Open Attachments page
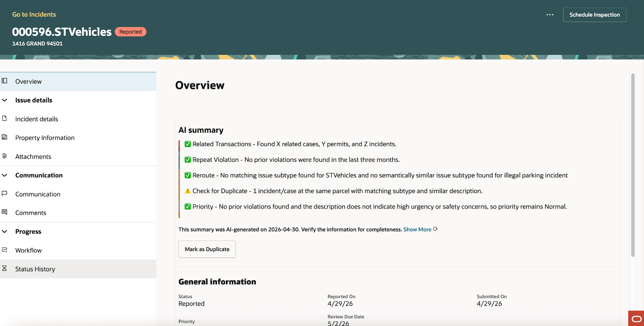644x326 pixels. [78, 157]
